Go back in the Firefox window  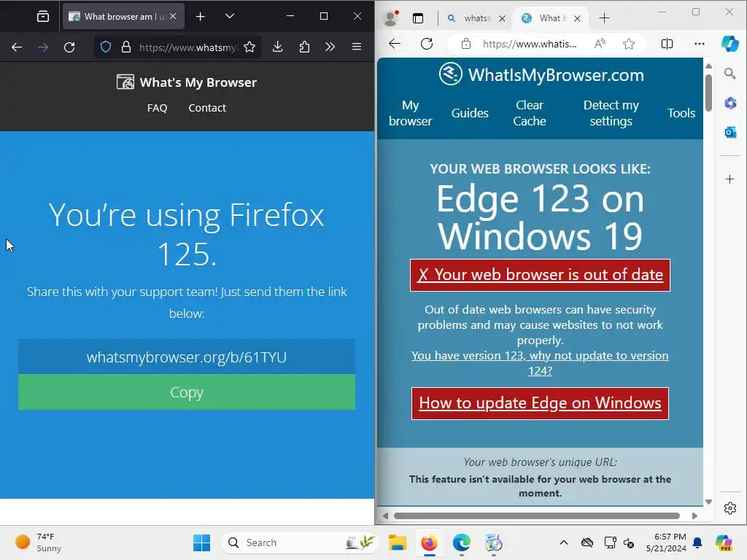pyautogui.click(x=17, y=47)
